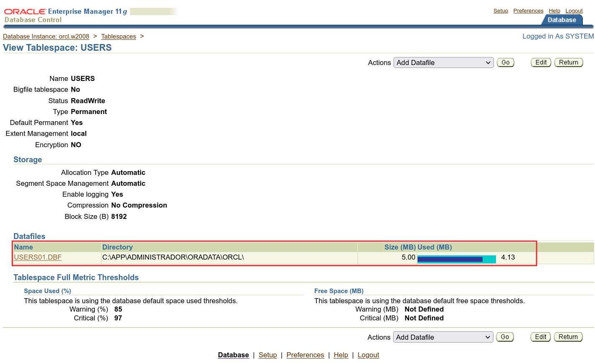Click the Critical (%) value 97
595x364 pixels.
[118, 318]
